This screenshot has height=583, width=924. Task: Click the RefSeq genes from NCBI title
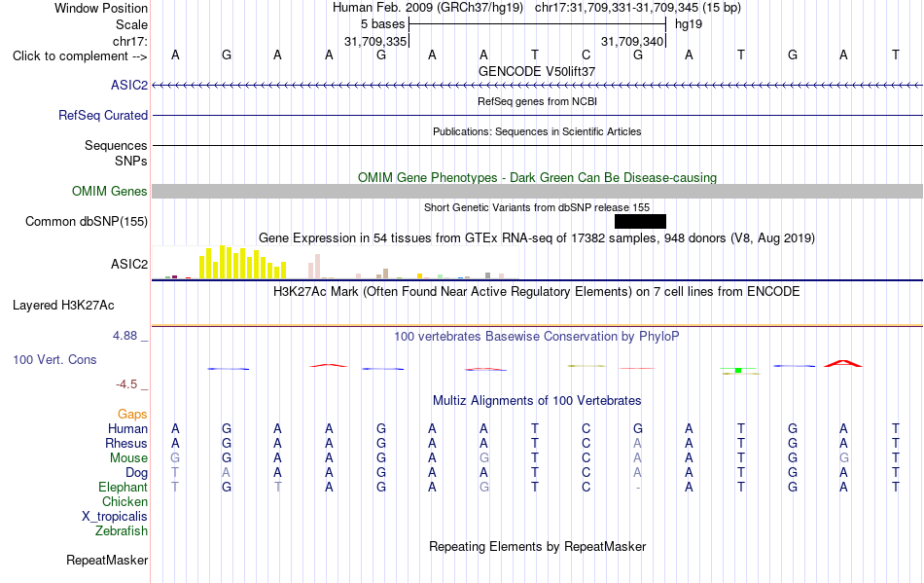[x=537, y=101]
